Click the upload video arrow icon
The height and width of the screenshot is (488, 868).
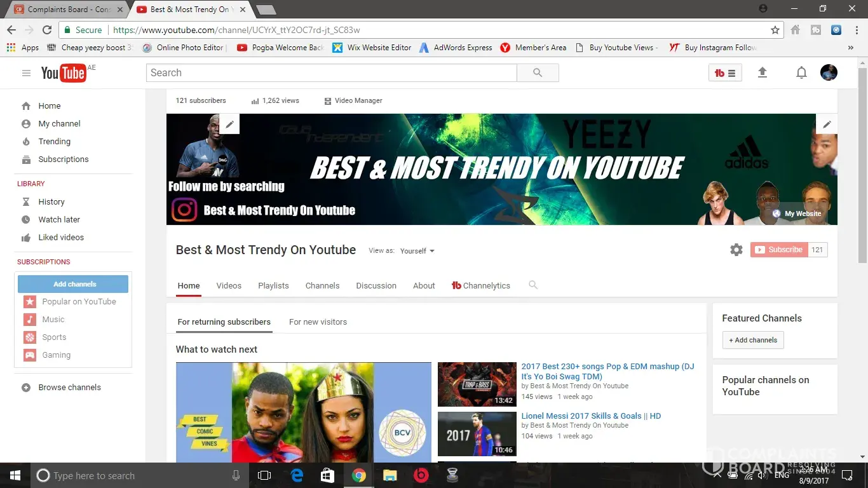(x=763, y=73)
